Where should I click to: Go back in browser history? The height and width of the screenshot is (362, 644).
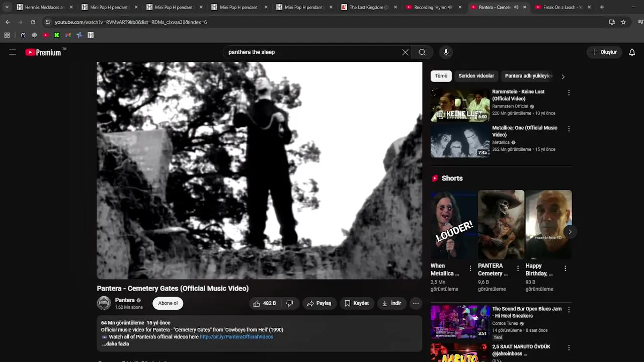pyautogui.click(x=8, y=22)
